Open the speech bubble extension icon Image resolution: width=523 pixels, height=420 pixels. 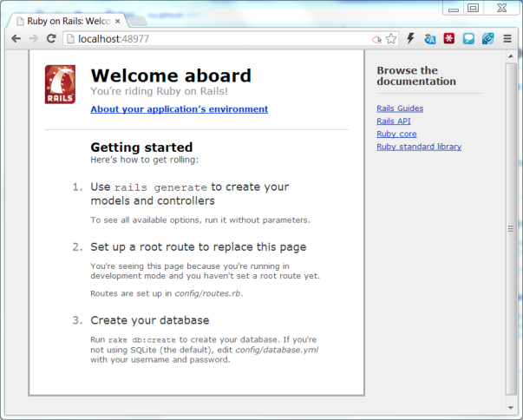click(468, 39)
